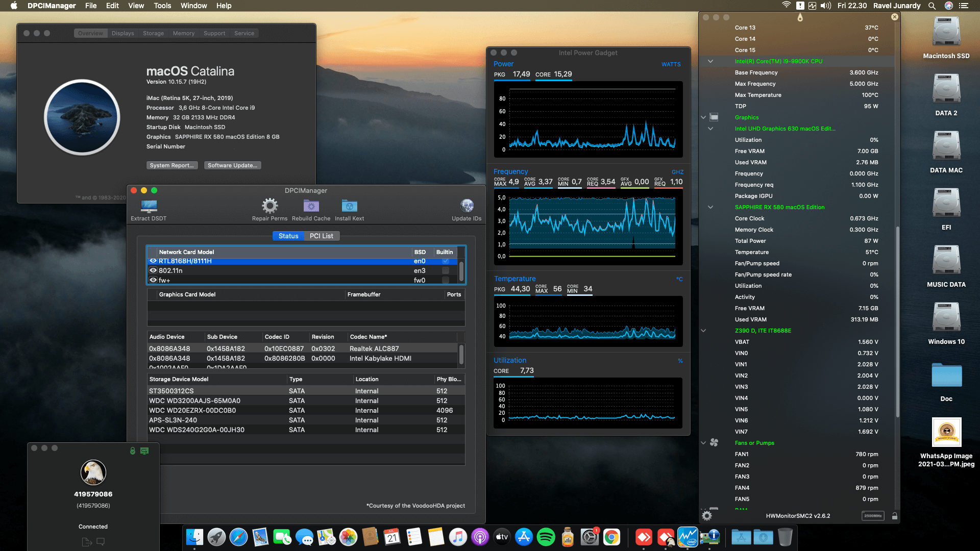Click the HWMonitorSMC2 sensor list scrollbar

tap(897, 321)
